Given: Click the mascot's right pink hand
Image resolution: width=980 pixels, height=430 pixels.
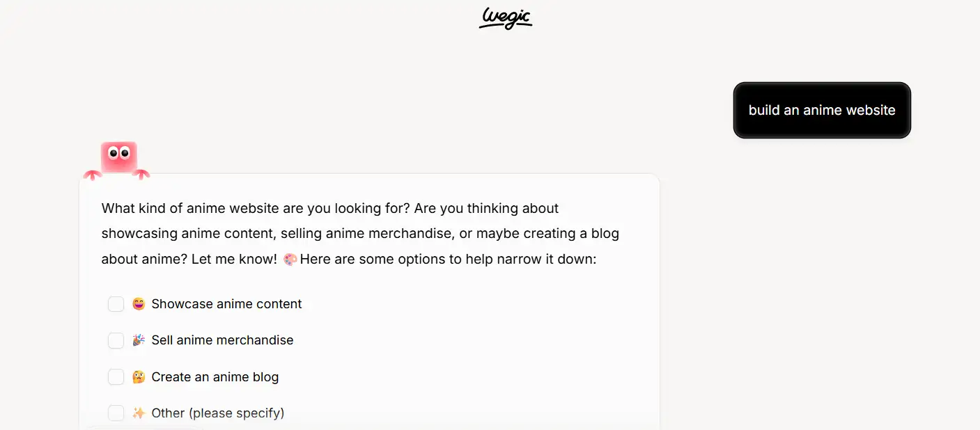Looking at the screenshot, I should tap(141, 174).
